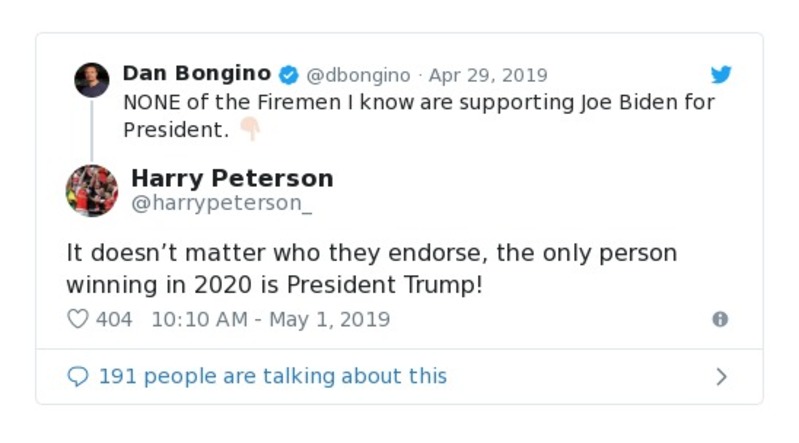
Task: View "191 people are talking about this"
Action: [x=272, y=377]
